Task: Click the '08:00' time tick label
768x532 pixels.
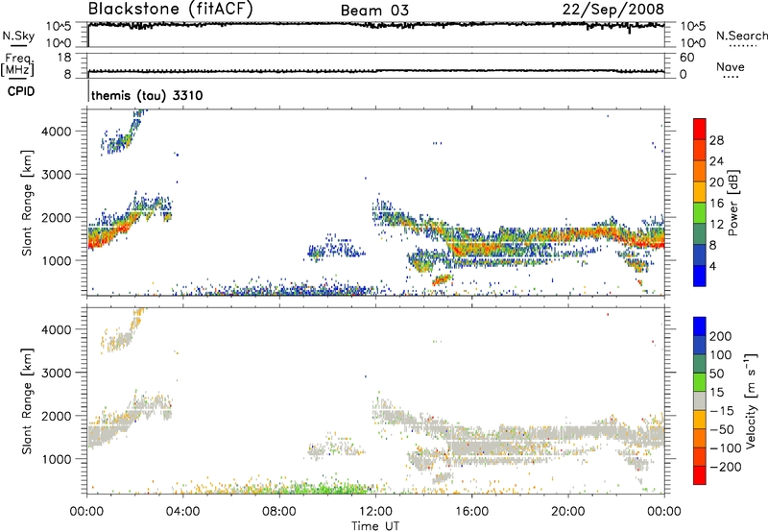Action: (279, 512)
